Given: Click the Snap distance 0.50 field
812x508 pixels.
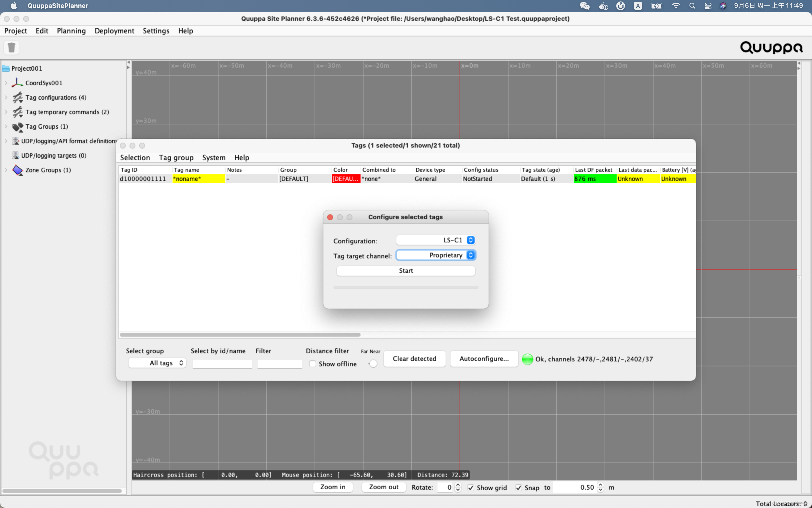Looking at the screenshot, I should pyautogui.click(x=575, y=487).
